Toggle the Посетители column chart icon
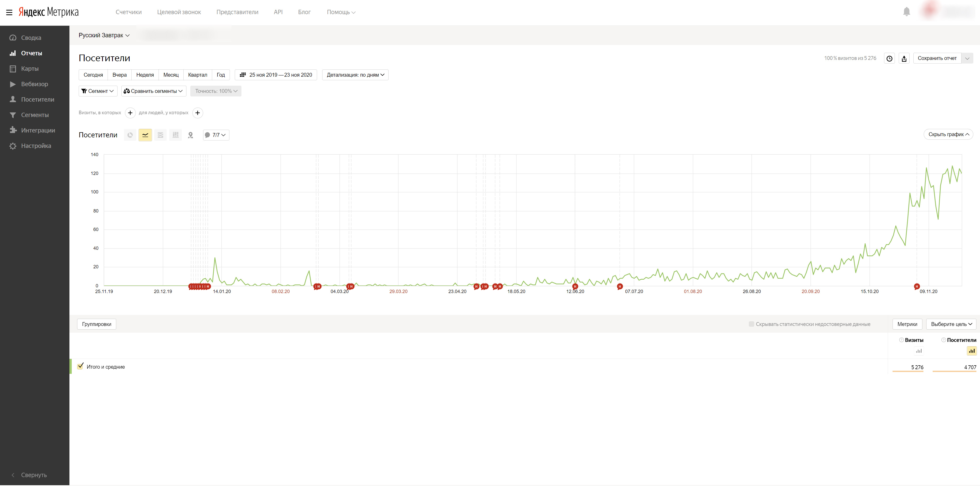The image size is (980, 487). 972,351
